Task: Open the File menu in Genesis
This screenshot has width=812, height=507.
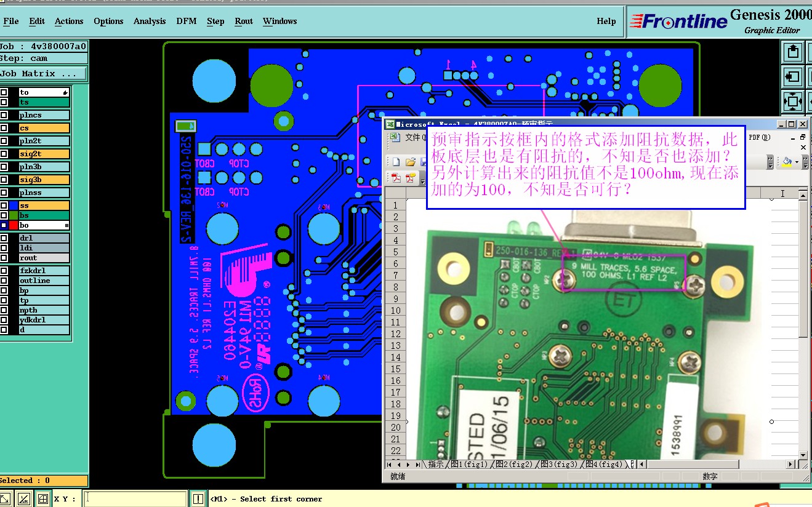Action: coord(10,21)
